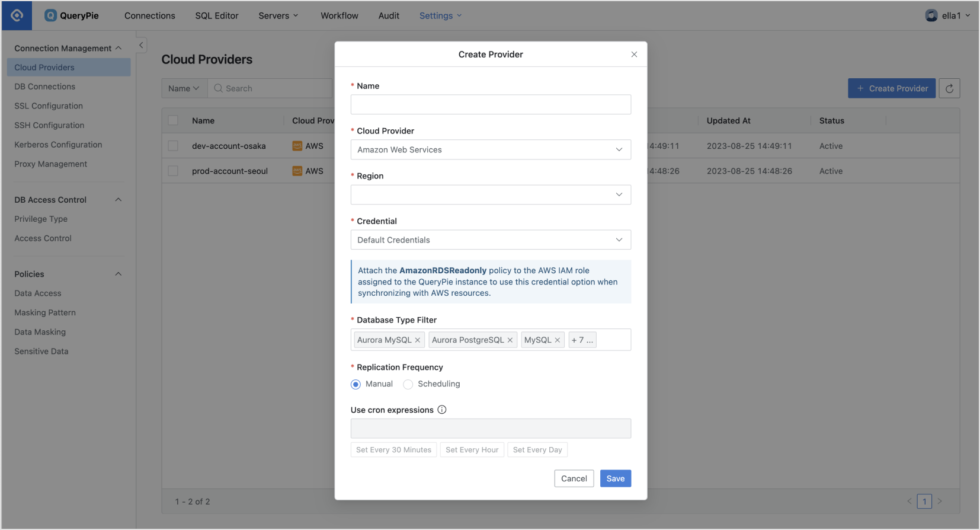Open the Connections menu
The image size is (980, 530).
coord(150,15)
